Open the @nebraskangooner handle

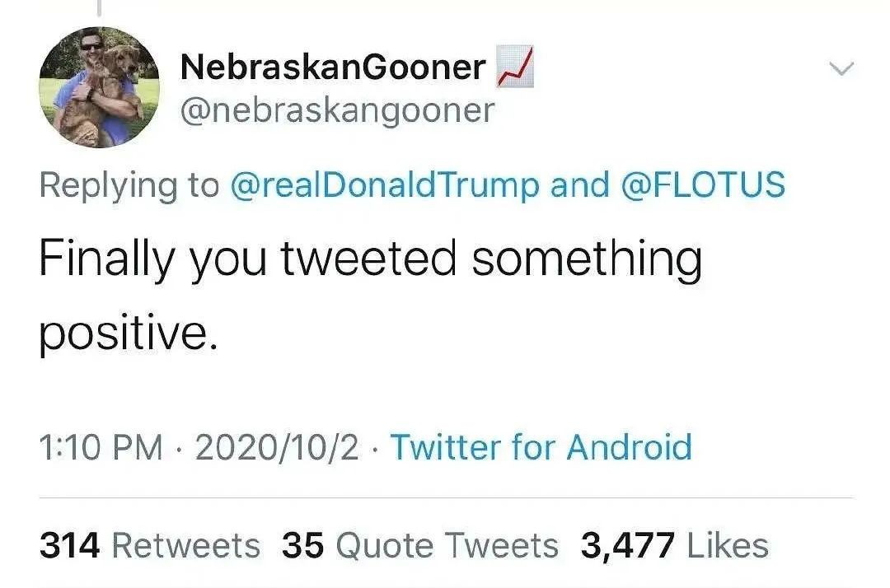tap(338, 110)
